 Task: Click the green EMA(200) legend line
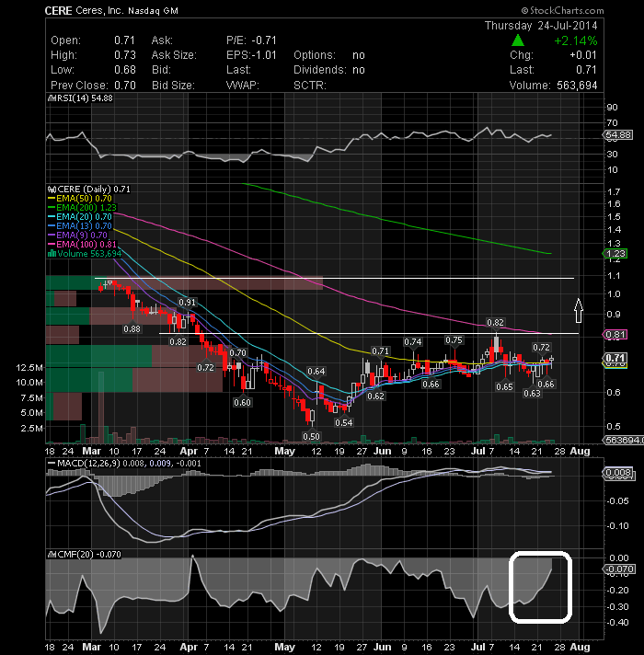pos(52,208)
